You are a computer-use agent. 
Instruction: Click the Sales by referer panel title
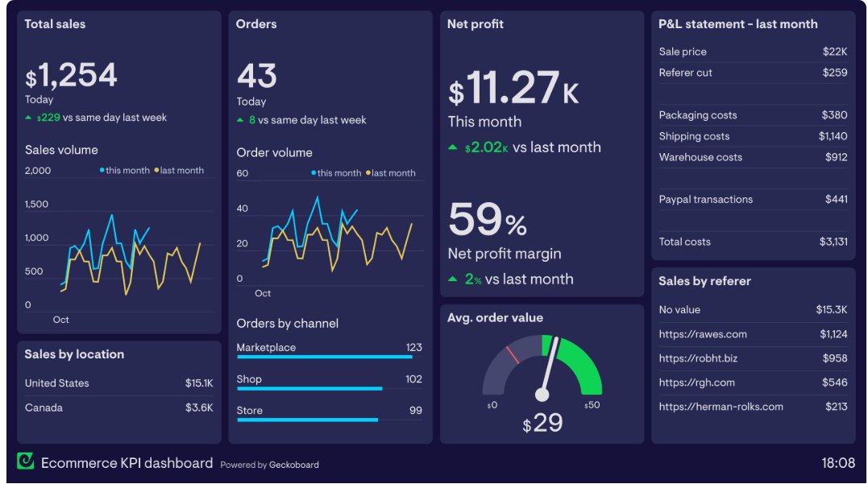(704, 281)
